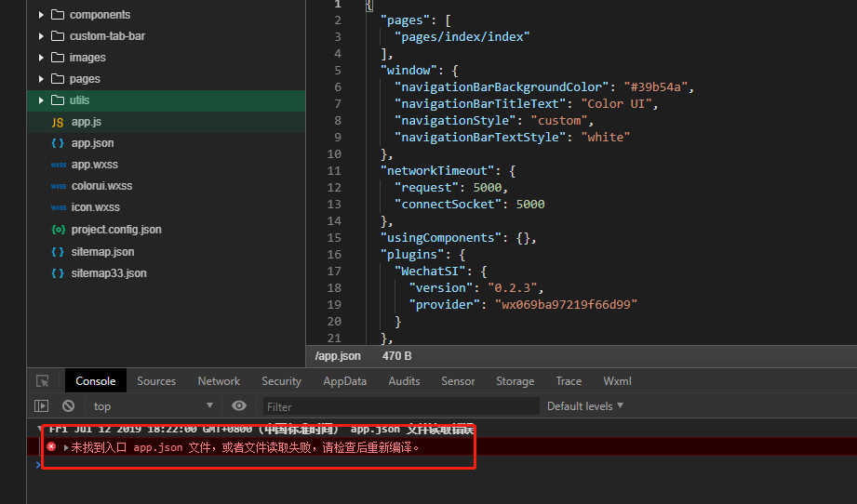Screen dimensions: 857x504
Task: Open the app.wxss file
Action: (95, 165)
